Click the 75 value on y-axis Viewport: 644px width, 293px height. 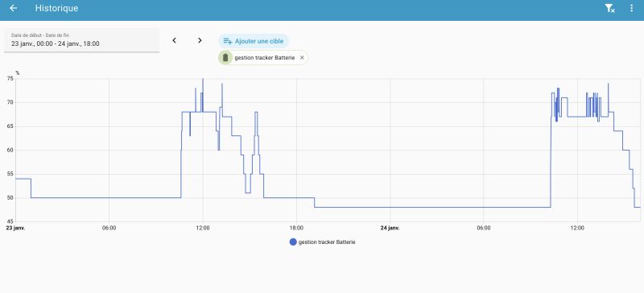click(10, 79)
